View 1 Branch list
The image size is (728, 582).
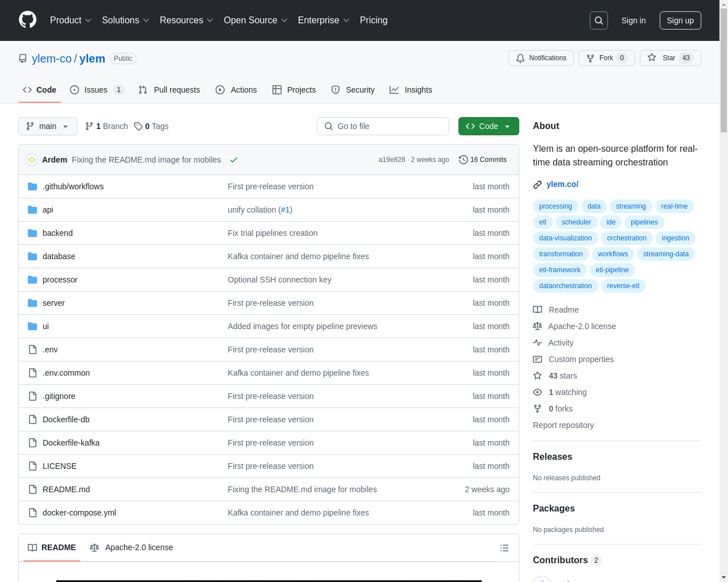tap(106, 126)
